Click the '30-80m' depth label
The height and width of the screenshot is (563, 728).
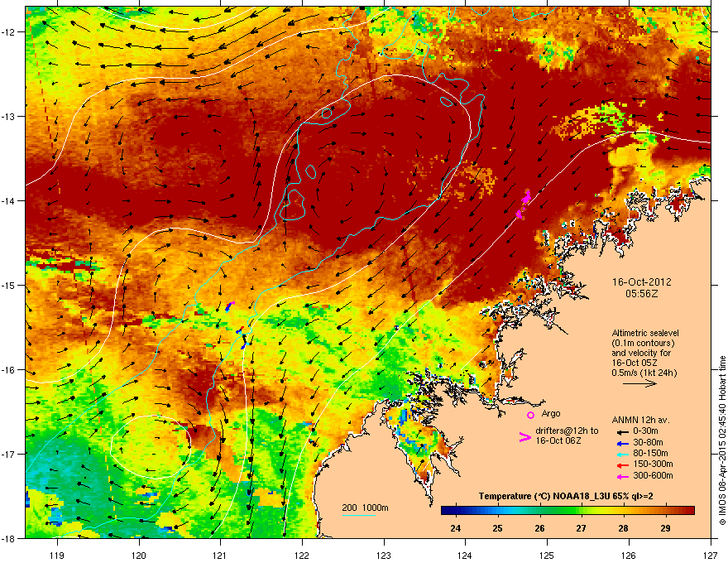pyautogui.click(x=648, y=443)
